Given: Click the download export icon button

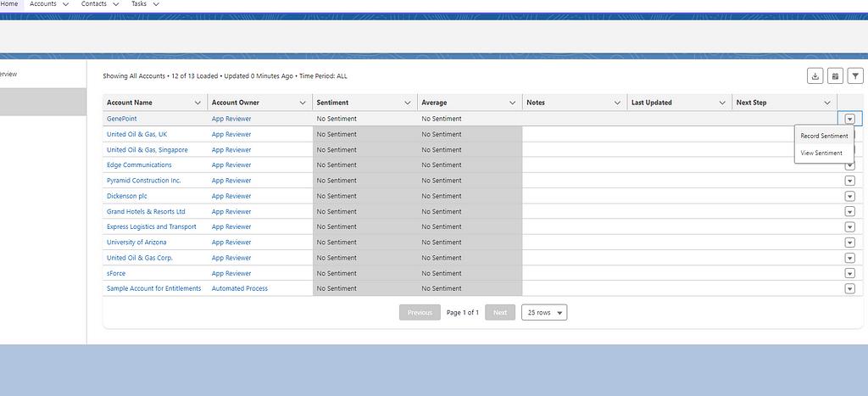Looking at the screenshot, I should 815,76.
